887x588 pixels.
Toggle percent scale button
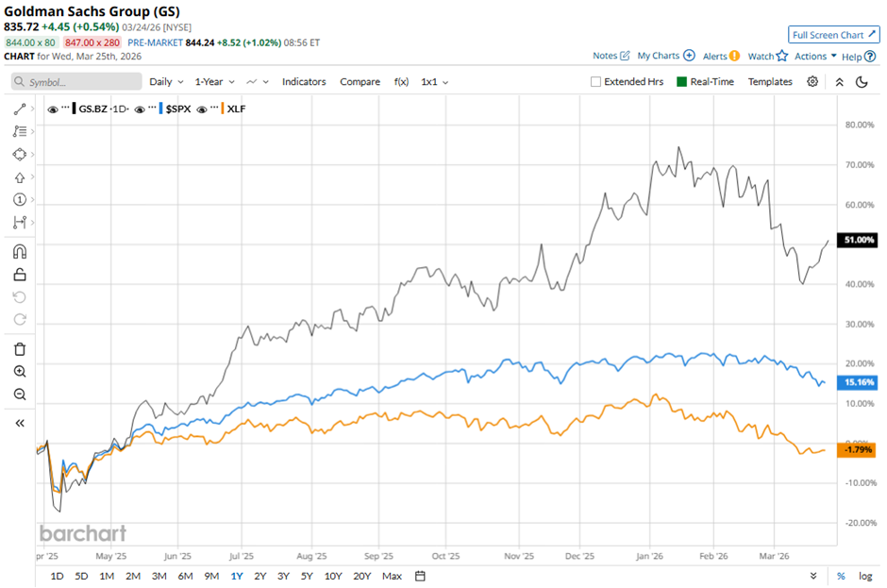pos(841,576)
